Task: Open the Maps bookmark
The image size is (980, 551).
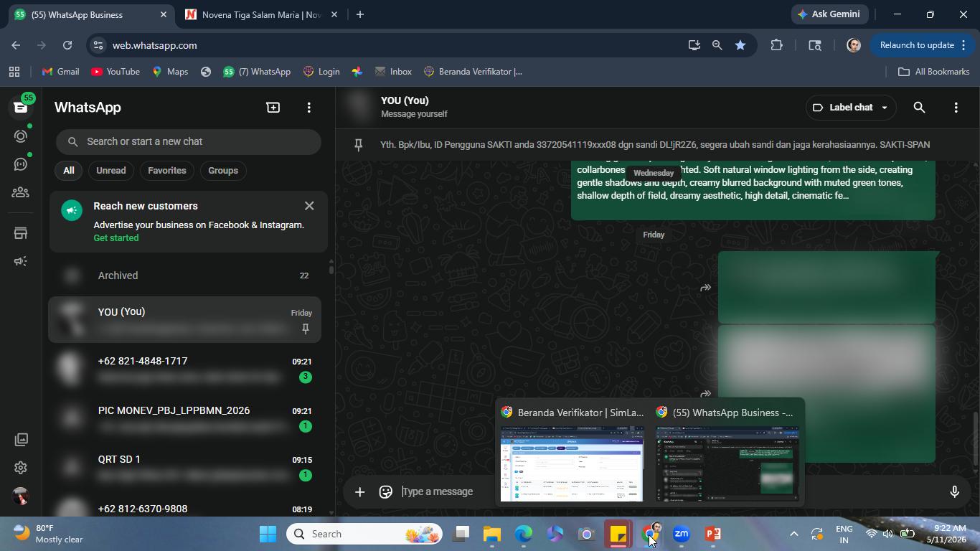Action: (x=170, y=72)
